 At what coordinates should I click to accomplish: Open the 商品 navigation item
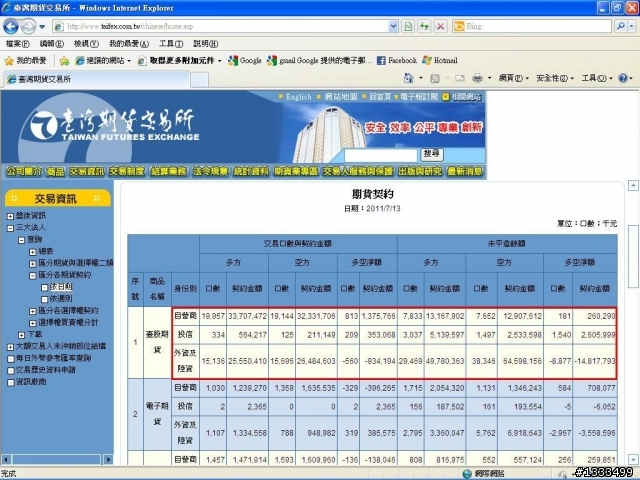(55, 171)
